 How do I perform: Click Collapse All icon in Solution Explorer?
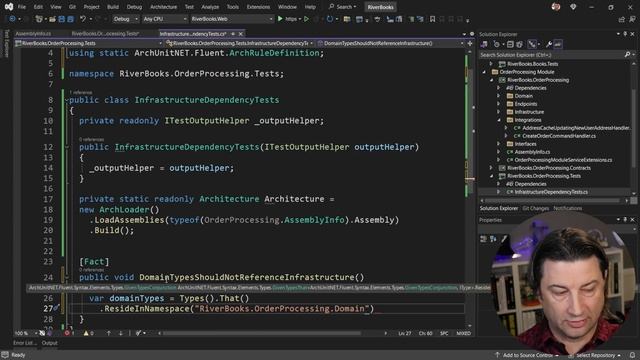click(x=510, y=44)
